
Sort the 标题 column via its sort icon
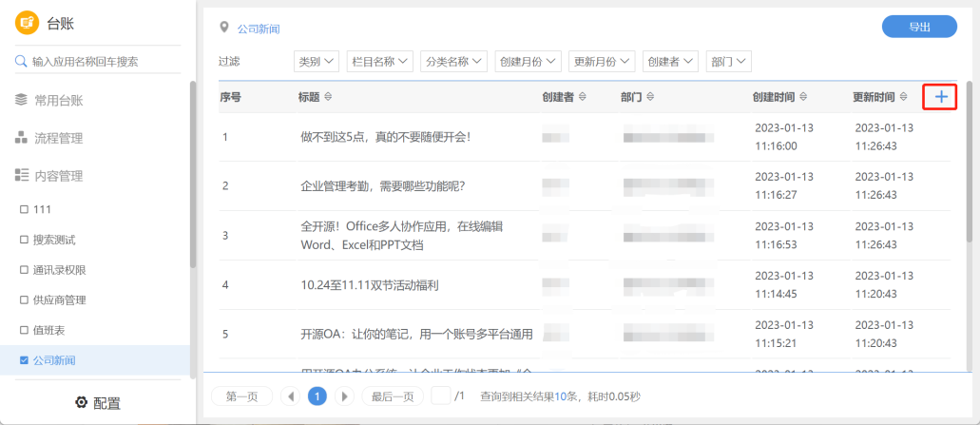pos(328,97)
